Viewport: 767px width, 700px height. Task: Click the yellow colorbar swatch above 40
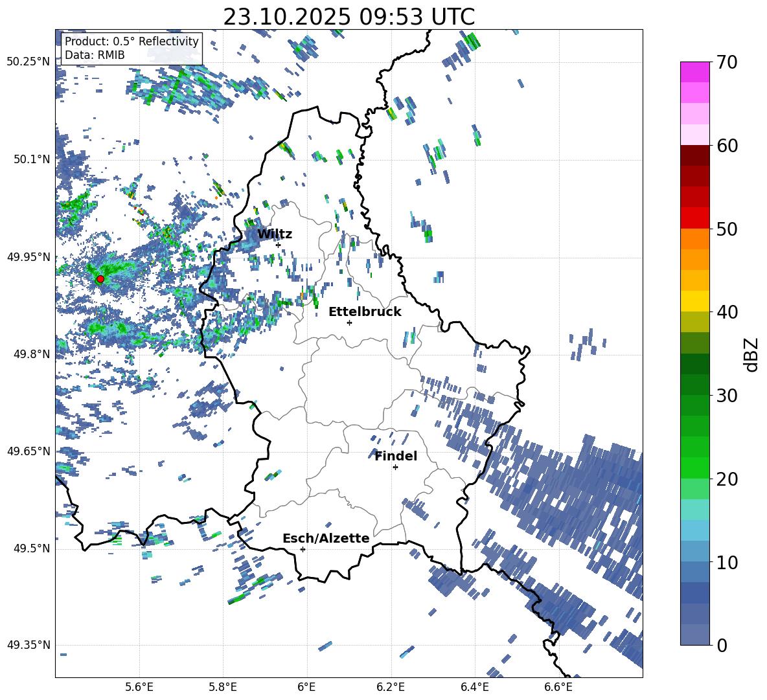(694, 301)
